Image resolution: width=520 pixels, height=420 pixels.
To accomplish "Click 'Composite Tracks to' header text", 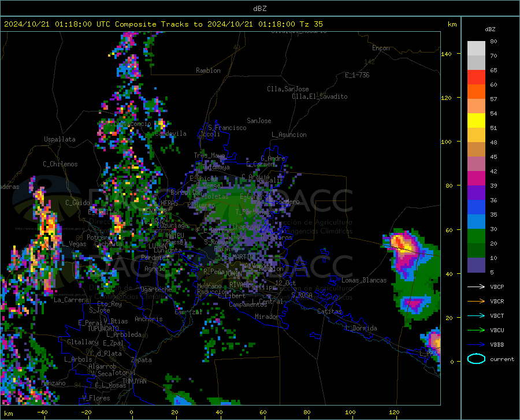I will point(159,24).
